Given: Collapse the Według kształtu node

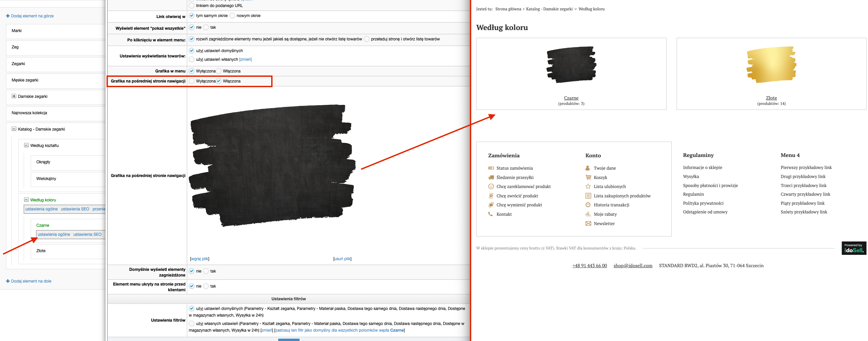Looking at the screenshot, I should (x=26, y=145).
